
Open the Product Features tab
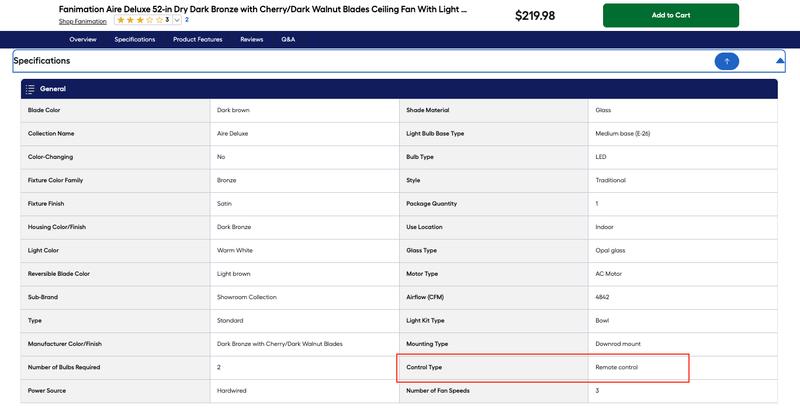(x=197, y=39)
